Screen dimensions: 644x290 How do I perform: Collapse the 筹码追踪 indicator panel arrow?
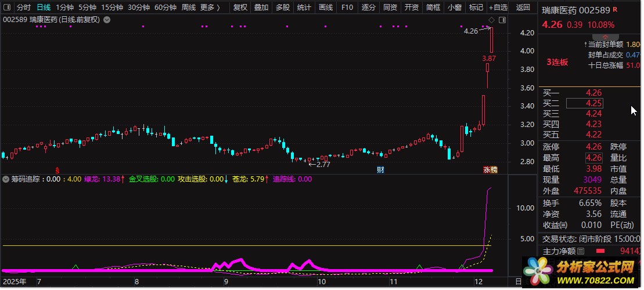(6, 179)
